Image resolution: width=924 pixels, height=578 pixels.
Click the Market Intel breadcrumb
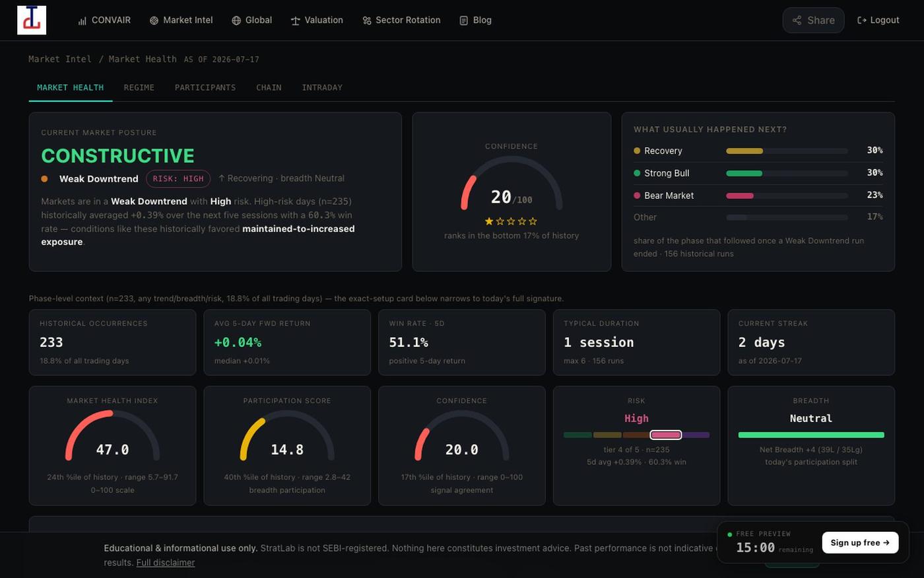pos(60,59)
